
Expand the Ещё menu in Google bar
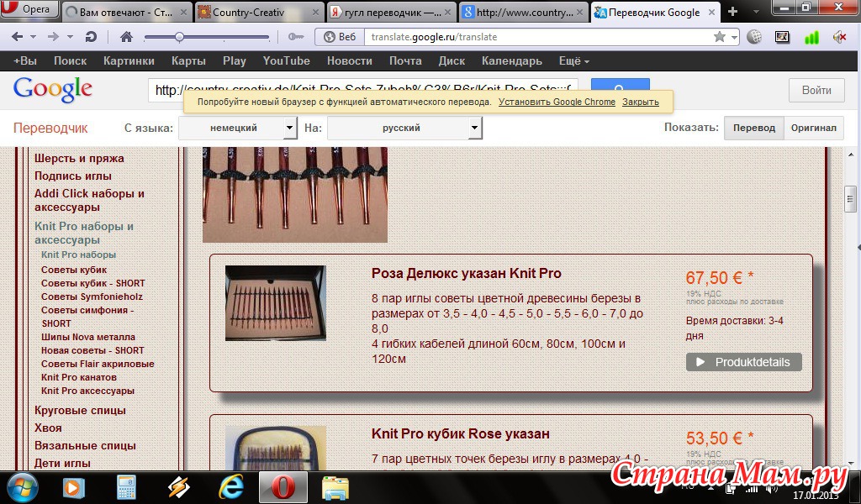(x=573, y=60)
